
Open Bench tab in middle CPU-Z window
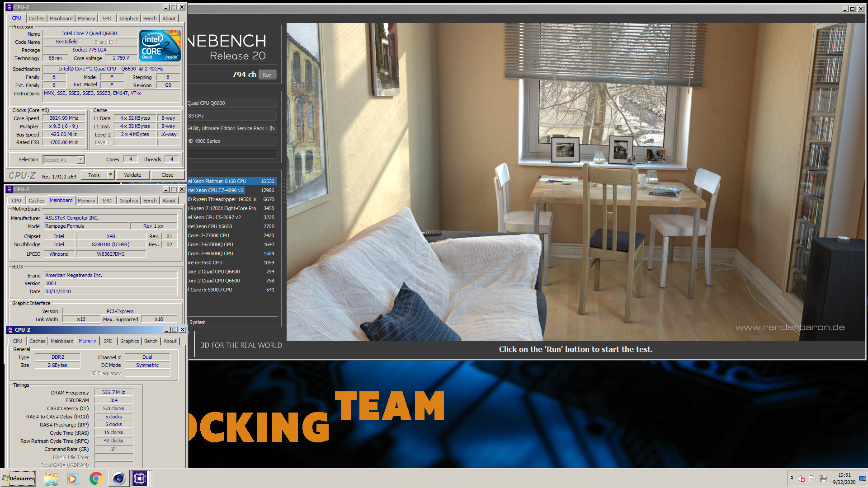tap(150, 201)
